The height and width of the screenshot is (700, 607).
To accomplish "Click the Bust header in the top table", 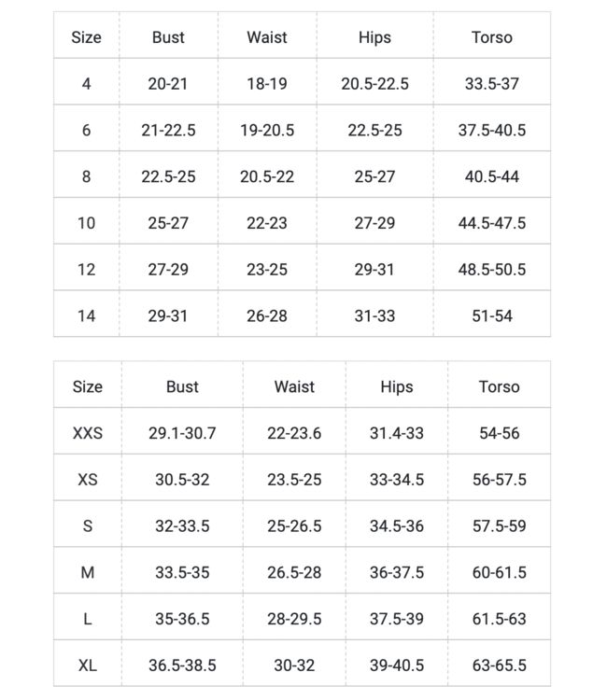I will tap(168, 37).
